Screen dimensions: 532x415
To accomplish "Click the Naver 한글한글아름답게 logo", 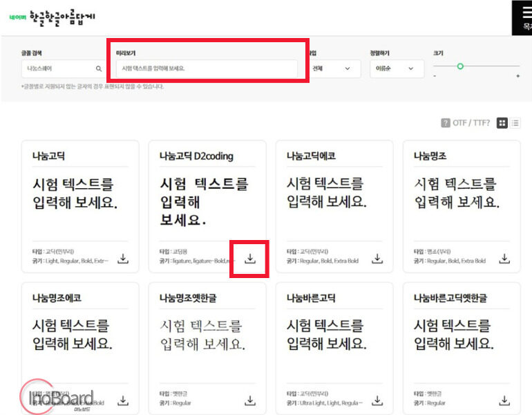I will (53, 18).
